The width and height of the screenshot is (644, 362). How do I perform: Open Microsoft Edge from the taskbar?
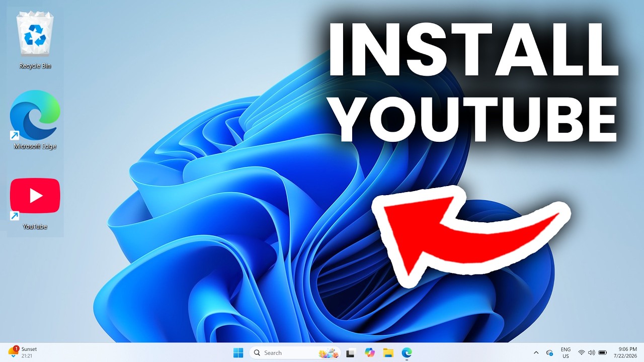coord(407,353)
